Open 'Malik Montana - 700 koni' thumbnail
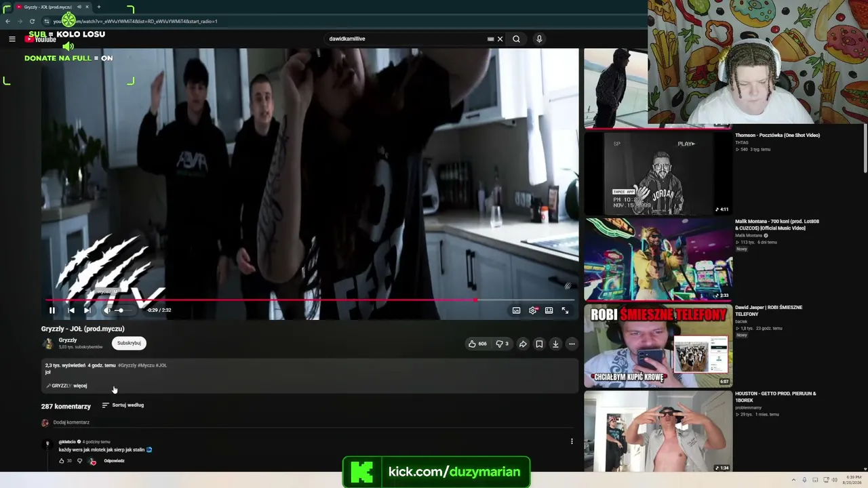Image resolution: width=868 pixels, height=488 pixels. (658, 259)
